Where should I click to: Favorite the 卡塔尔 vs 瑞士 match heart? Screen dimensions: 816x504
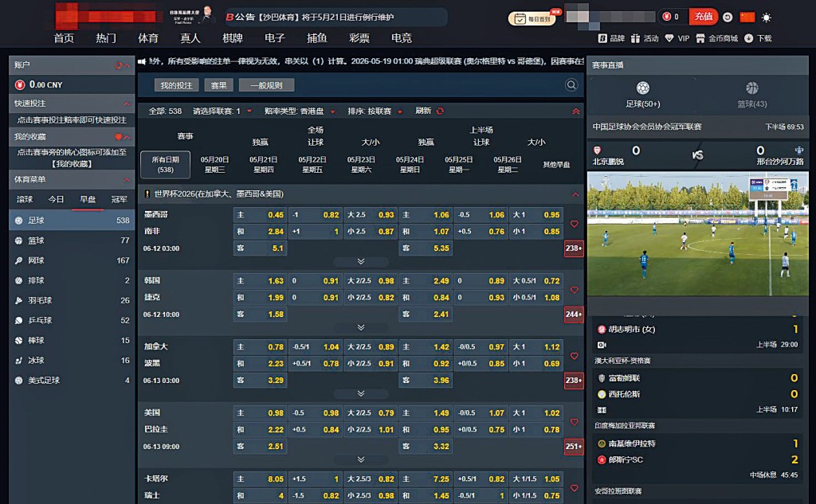(574, 488)
